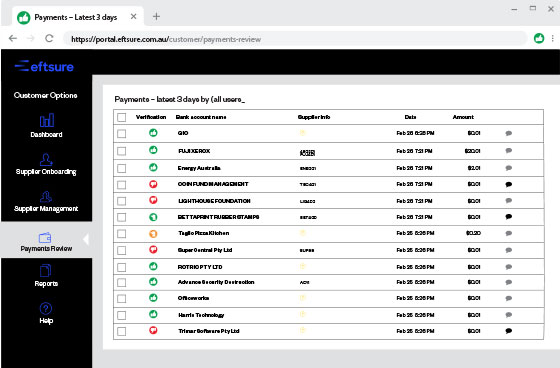The image size is (560, 368).
Task: Click green thumbs-up for Advance Security Destruction
Action: tap(153, 282)
